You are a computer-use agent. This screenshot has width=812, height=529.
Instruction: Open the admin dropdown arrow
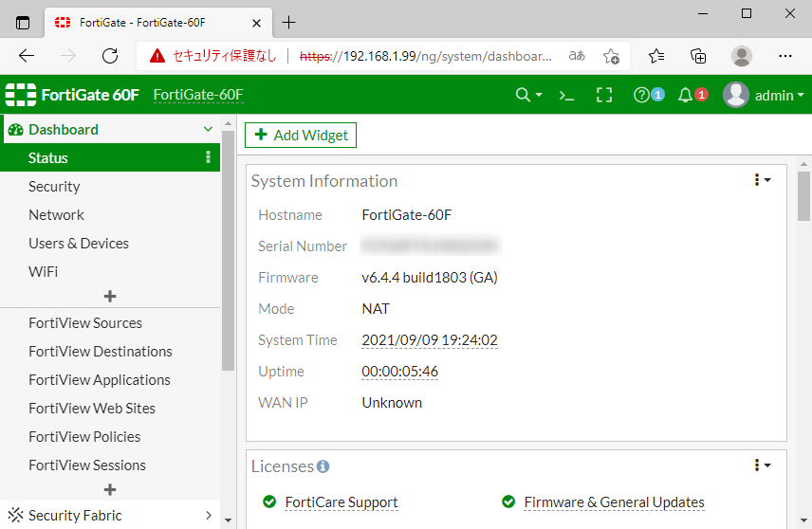tap(801, 95)
